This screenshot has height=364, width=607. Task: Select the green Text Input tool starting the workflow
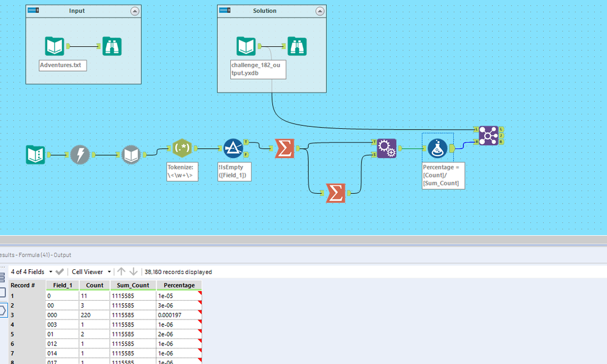coord(36,155)
